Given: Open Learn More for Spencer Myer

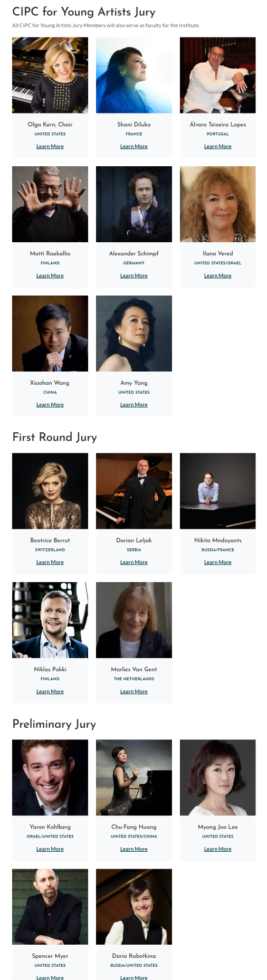Looking at the screenshot, I should (x=50, y=978).
